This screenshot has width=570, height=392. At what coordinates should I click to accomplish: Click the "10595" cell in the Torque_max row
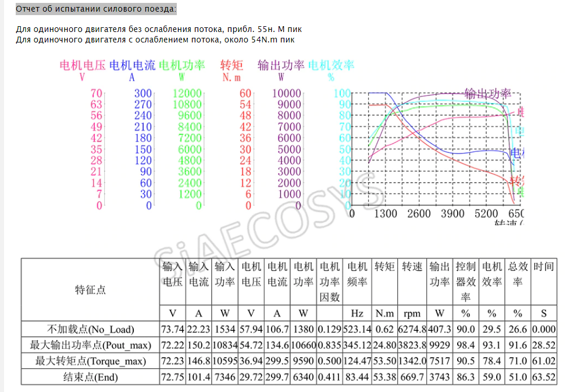[x=225, y=361]
